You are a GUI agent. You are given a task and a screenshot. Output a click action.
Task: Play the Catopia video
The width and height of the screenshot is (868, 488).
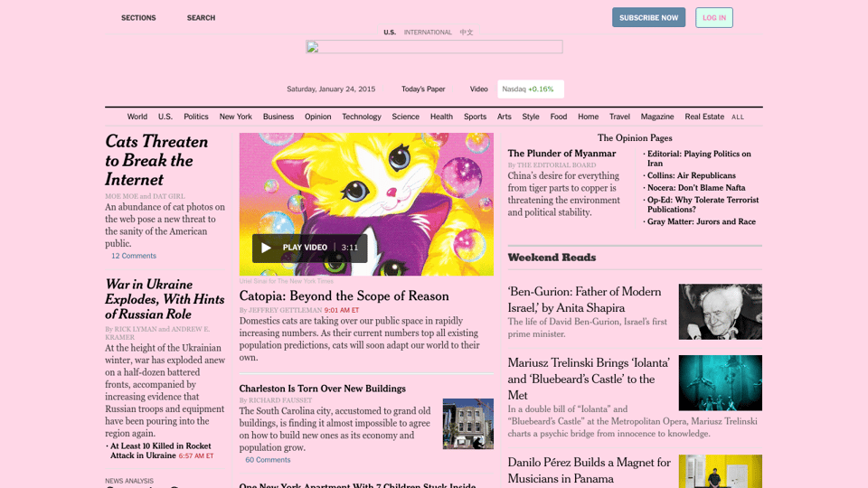coord(266,248)
